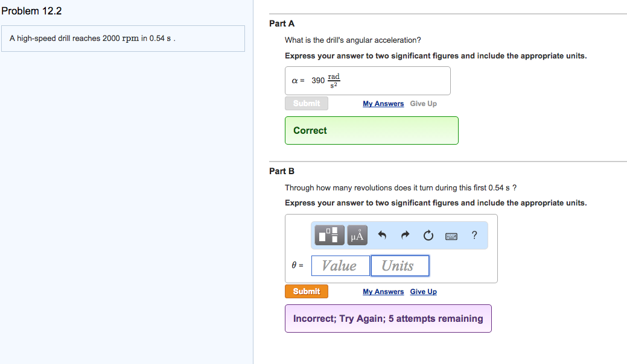
Task: Submit the Part B answer
Action: [x=307, y=291]
